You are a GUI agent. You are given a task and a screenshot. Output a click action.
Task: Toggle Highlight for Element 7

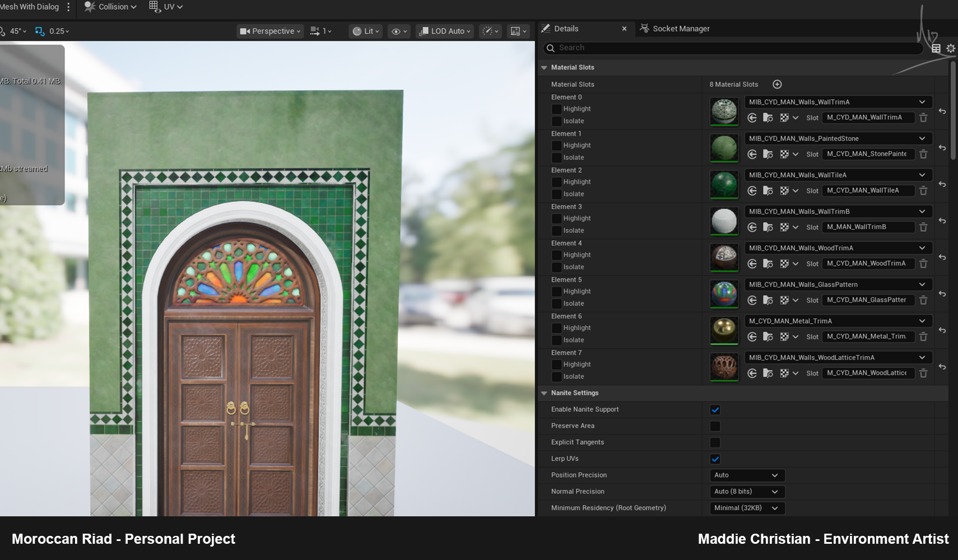point(556,365)
